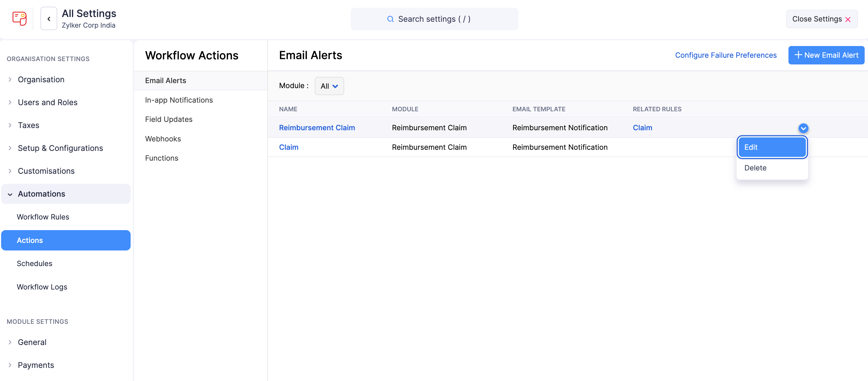Click the MODULE column header
868x381 pixels.
point(405,109)
